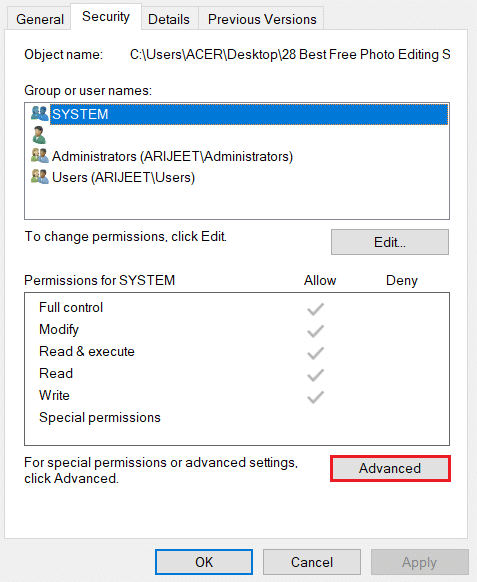Click the Object name path text

[290, 55]
